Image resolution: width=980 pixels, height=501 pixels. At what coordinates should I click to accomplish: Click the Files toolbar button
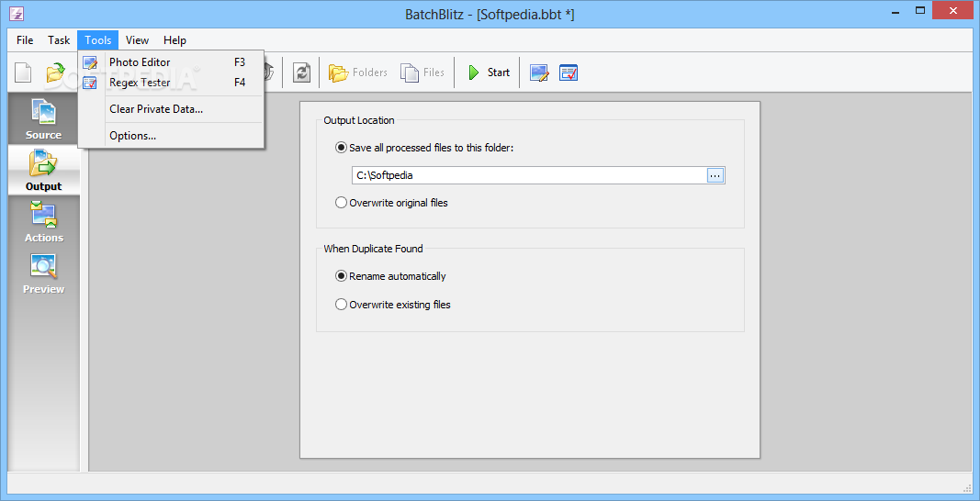(422, 72)
